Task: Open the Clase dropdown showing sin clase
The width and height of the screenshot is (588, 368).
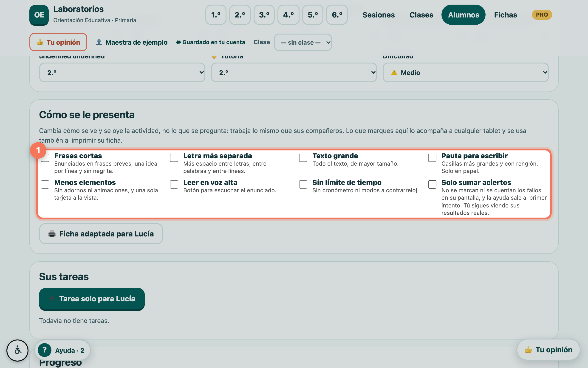Action: tap(303, 42)
